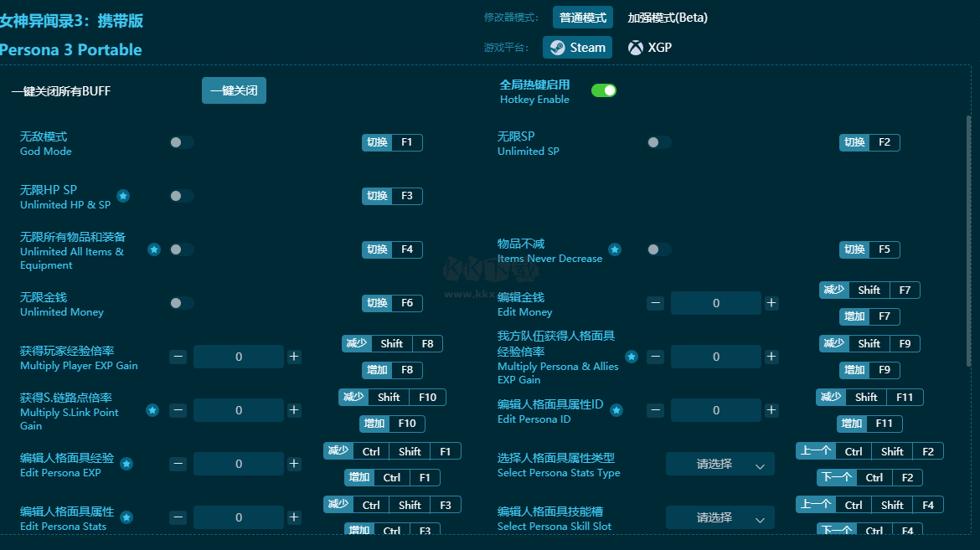Switch to 加强模式(Beta) trainer mode

tap(668, 18)
